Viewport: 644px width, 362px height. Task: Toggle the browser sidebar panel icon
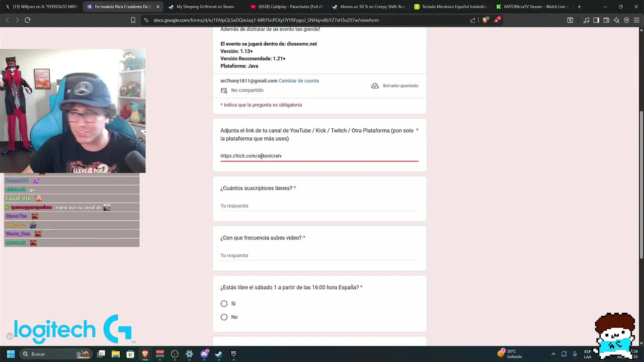tap(596, 20)
